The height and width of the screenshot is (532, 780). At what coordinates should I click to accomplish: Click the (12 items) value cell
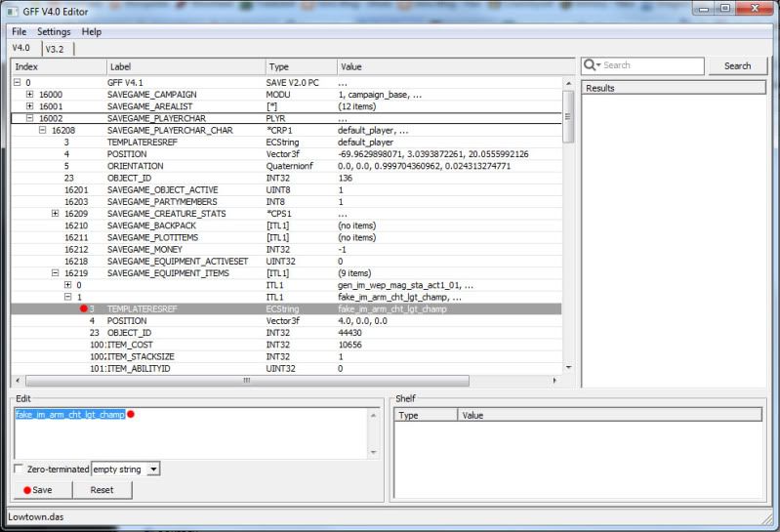356,106
